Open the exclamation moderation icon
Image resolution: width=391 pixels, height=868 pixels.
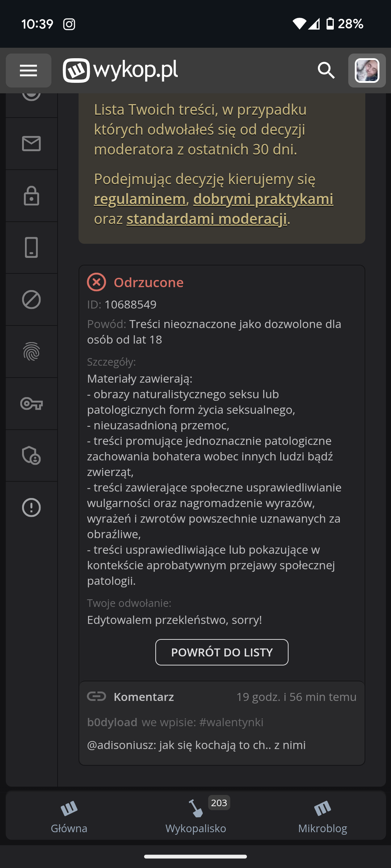(31, 507)
